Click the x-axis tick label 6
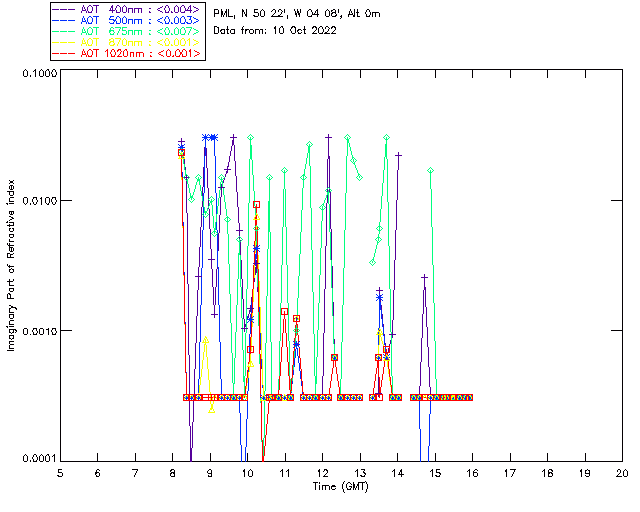Image resolution: width=640 pixels, height=512 pixels. (x=98, y=473)
